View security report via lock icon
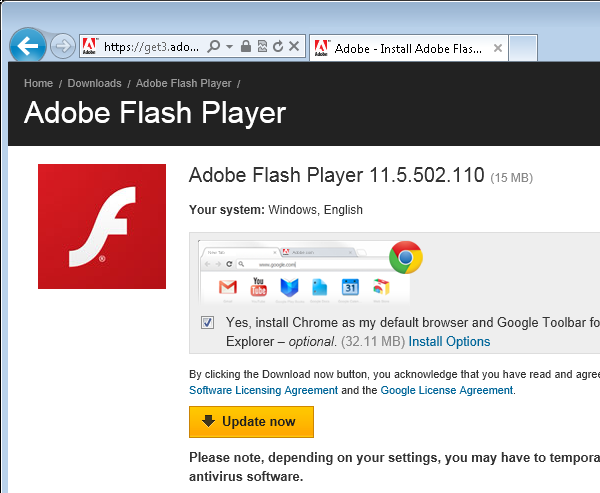 (x=246, y=46)
